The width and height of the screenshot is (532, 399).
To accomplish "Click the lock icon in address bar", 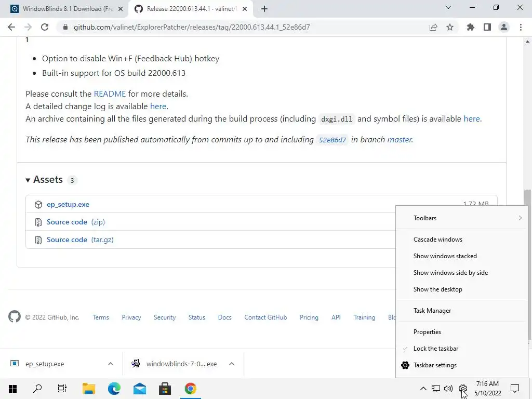I will (x=65, y=27).
